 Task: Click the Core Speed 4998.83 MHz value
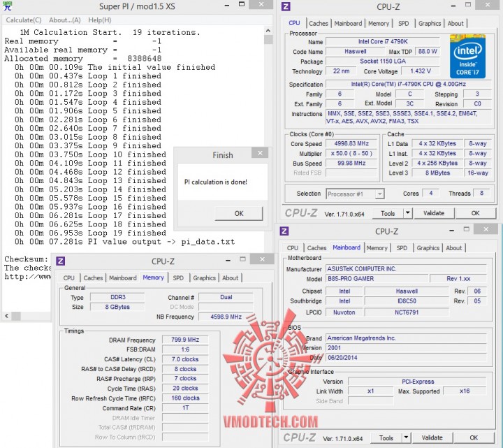click(x=351, y=143)
